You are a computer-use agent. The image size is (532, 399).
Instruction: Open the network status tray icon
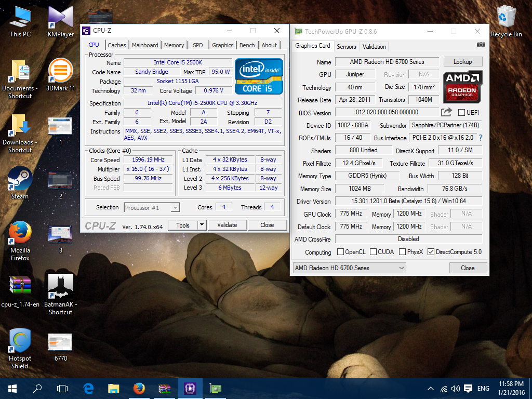coord(444,389)
